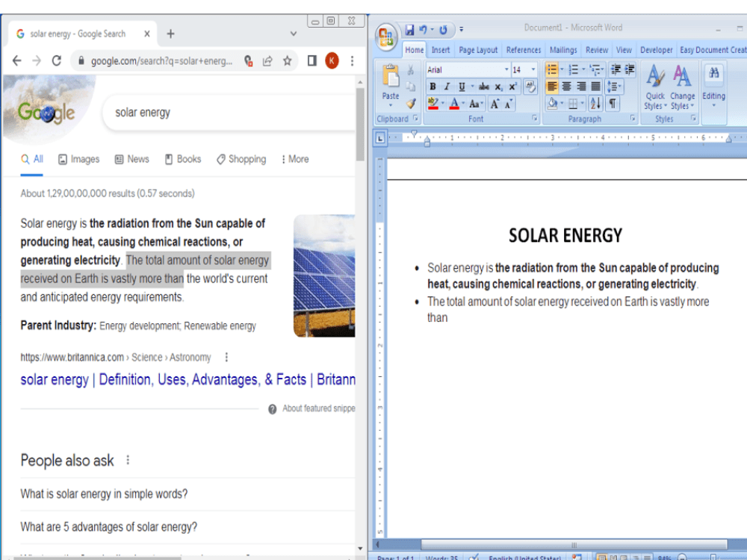
Task: Switch to News search results
Action: [132, 159]
